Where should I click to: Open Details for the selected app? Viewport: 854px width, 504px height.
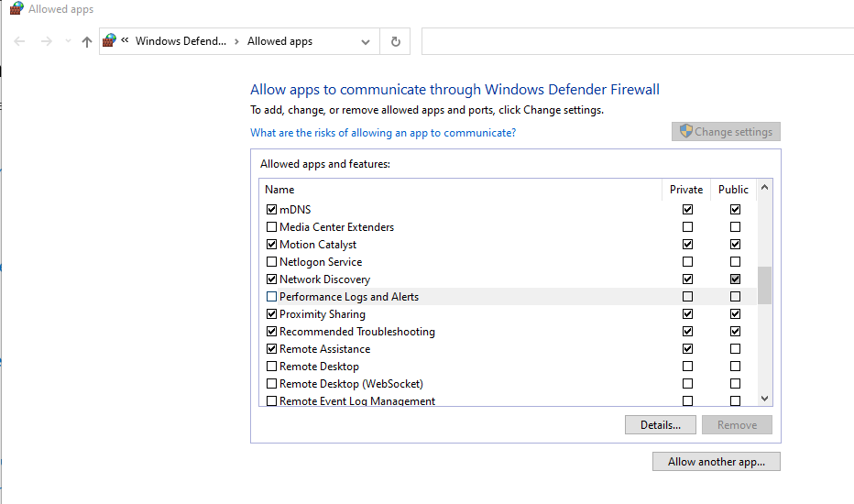660,425
